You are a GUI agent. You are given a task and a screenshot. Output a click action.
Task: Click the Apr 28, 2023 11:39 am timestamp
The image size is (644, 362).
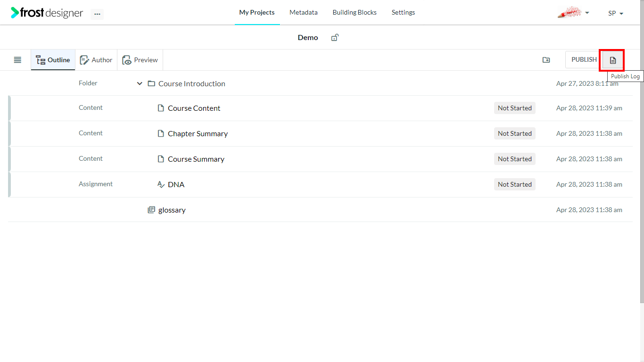(589, 108)
